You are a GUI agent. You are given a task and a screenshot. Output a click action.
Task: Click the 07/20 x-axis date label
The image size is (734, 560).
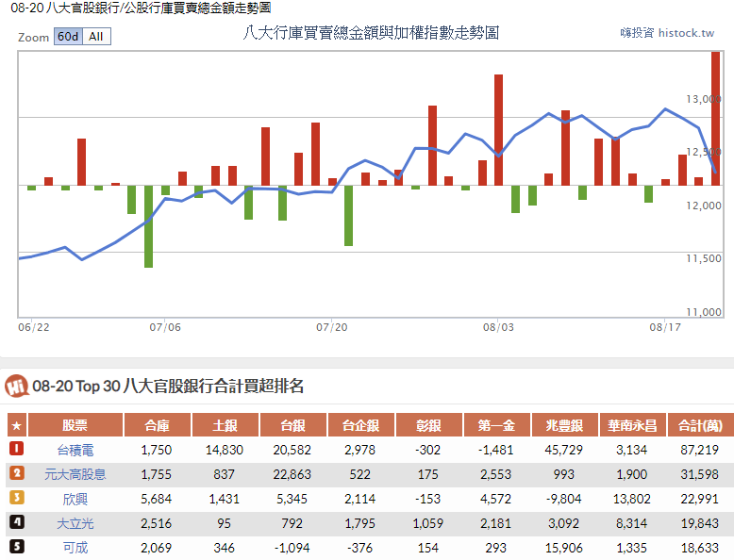332,327
